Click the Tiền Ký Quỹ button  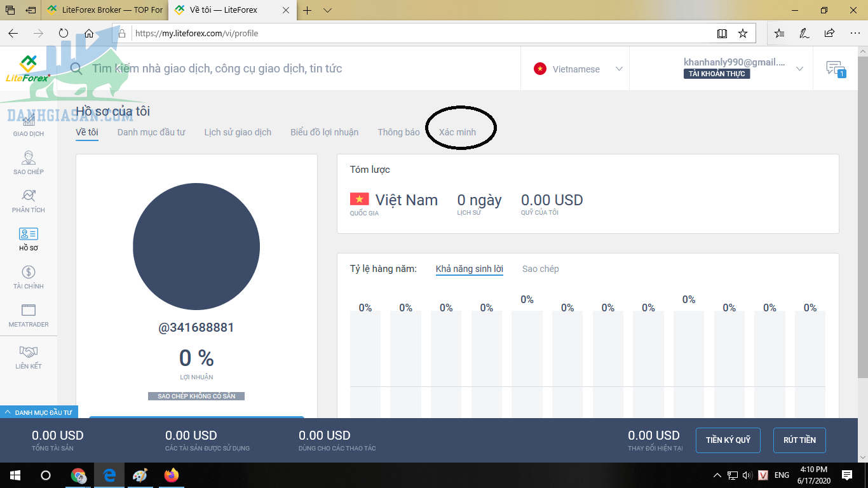[728, 440]
